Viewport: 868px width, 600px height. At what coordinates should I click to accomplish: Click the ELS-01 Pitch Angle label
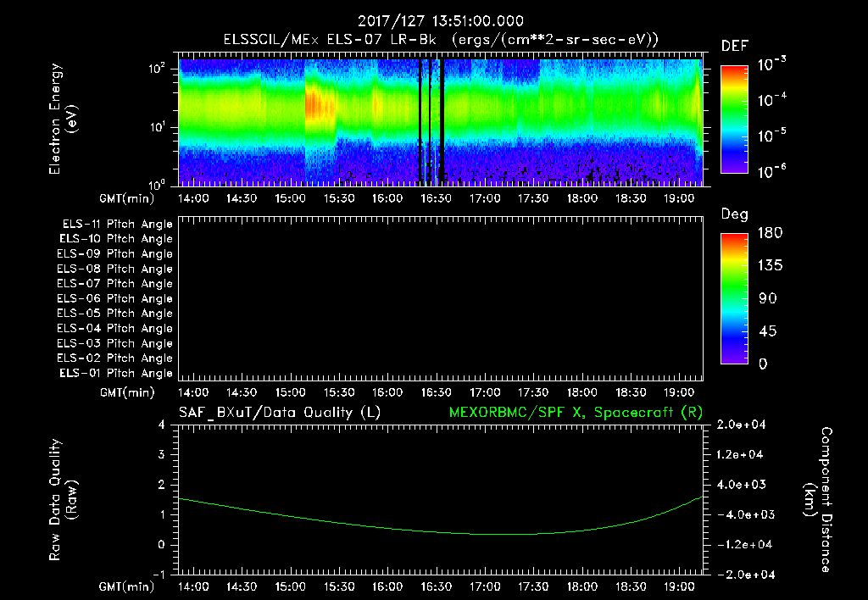[116, 373]
